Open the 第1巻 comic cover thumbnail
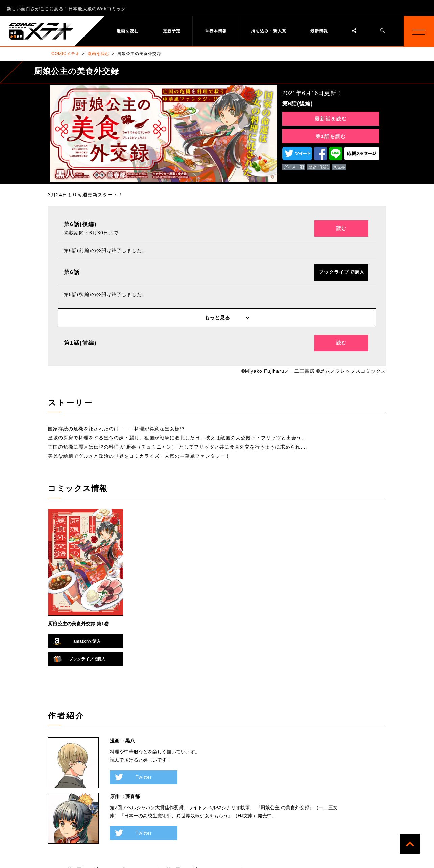Image resolution: width=434 pixels, height=868 pixels. pyautogui.click(x=86, y=562)
